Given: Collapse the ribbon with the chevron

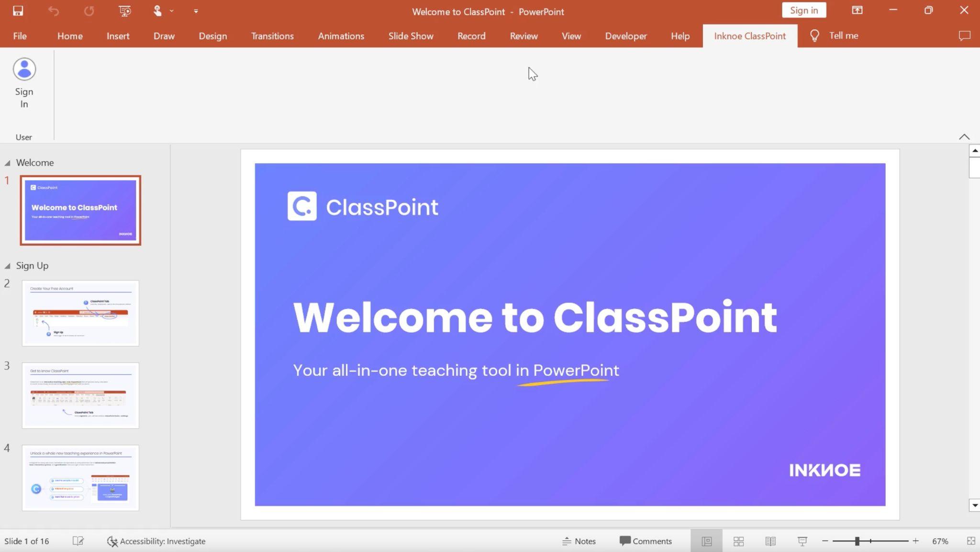Looking at the screenshot, I should pos(964,137).
